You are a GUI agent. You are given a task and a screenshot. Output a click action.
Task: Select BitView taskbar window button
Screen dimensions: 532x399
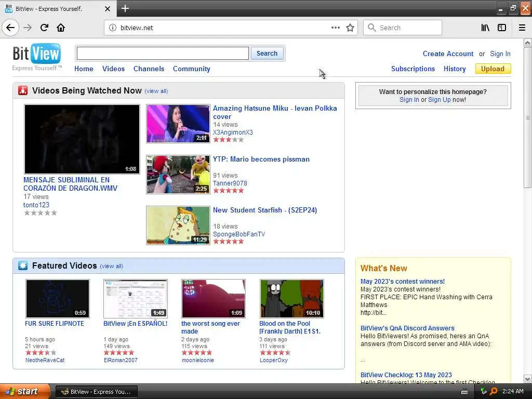coord(96,392)
